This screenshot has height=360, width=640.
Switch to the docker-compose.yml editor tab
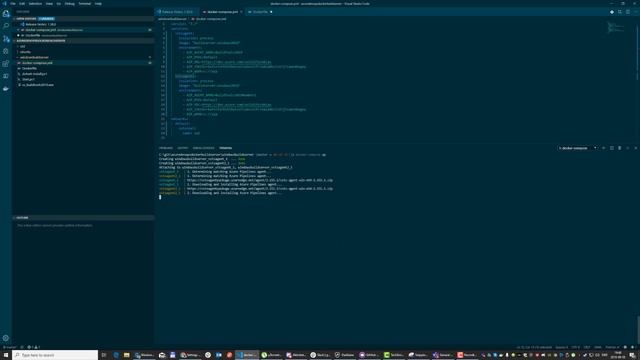[222, 12]
